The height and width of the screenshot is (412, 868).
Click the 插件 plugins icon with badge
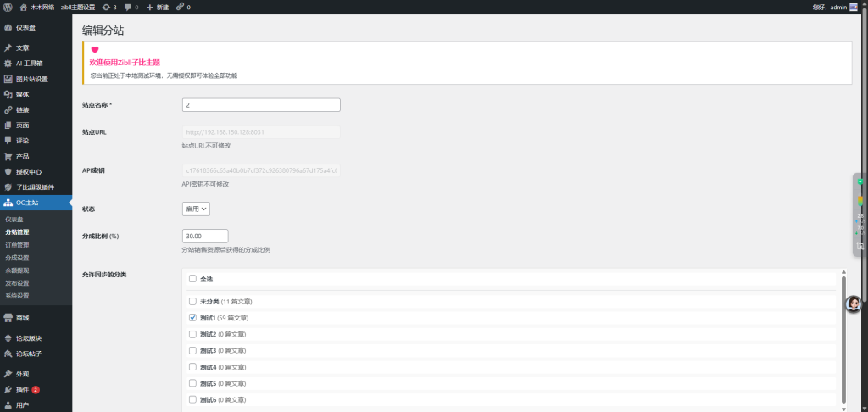[x=8, y=390]
